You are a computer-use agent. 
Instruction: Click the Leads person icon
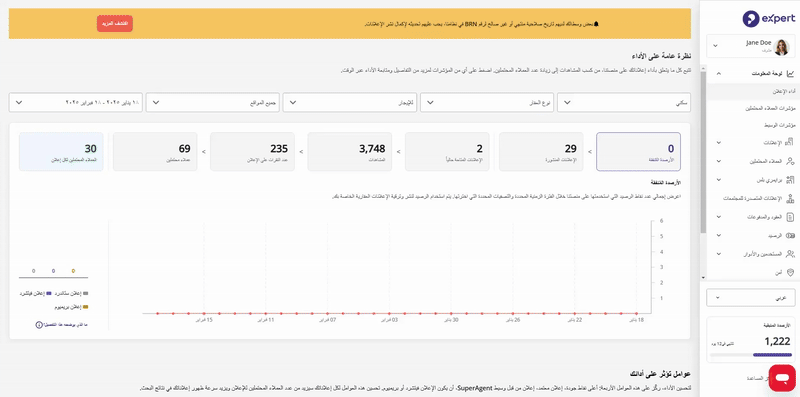790,161
